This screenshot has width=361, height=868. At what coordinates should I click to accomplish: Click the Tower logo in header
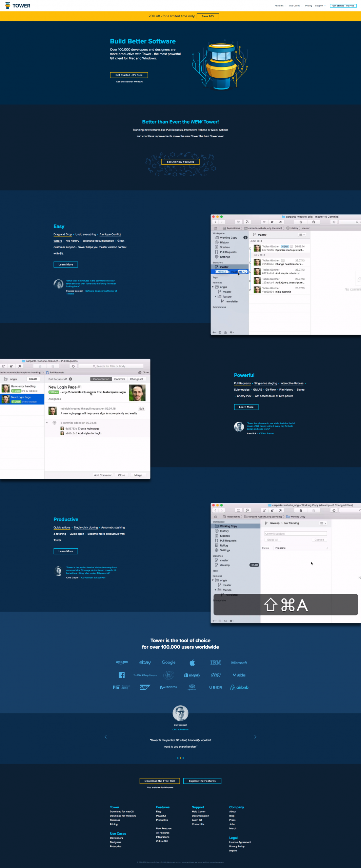click(x=18, y=6)
